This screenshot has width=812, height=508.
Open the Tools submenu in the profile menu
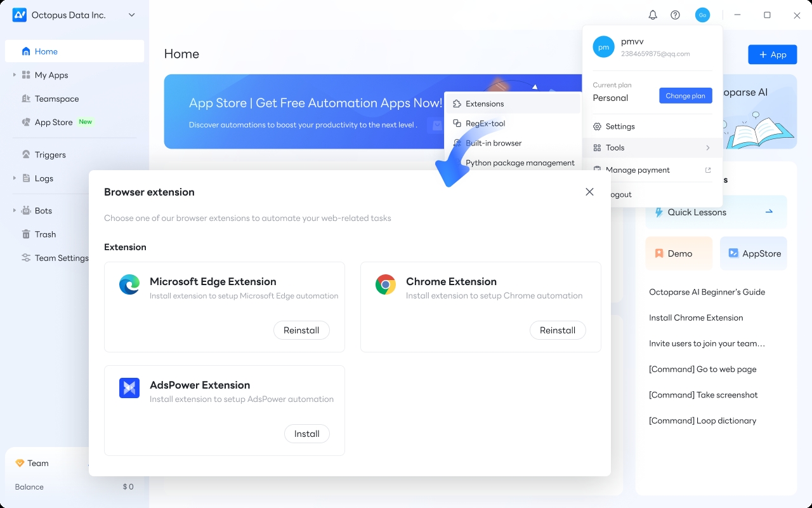pyautogui.click(x=652, y=148)
